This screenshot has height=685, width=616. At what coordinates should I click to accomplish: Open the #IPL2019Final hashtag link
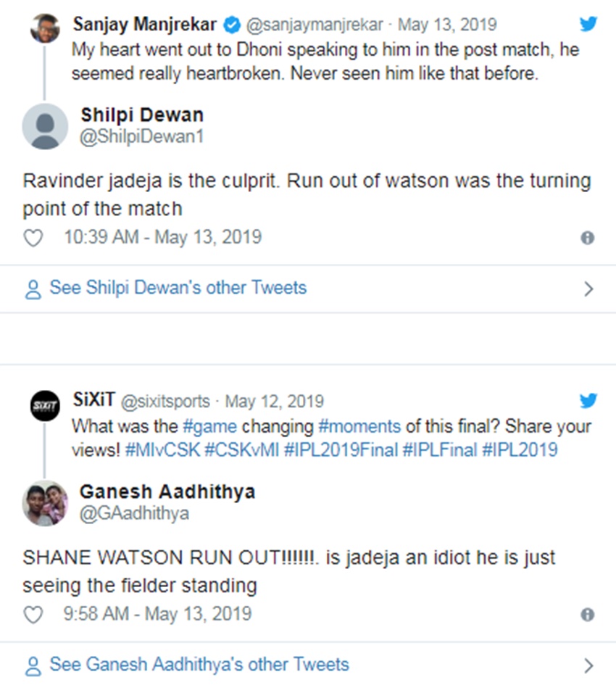[341, 449]
